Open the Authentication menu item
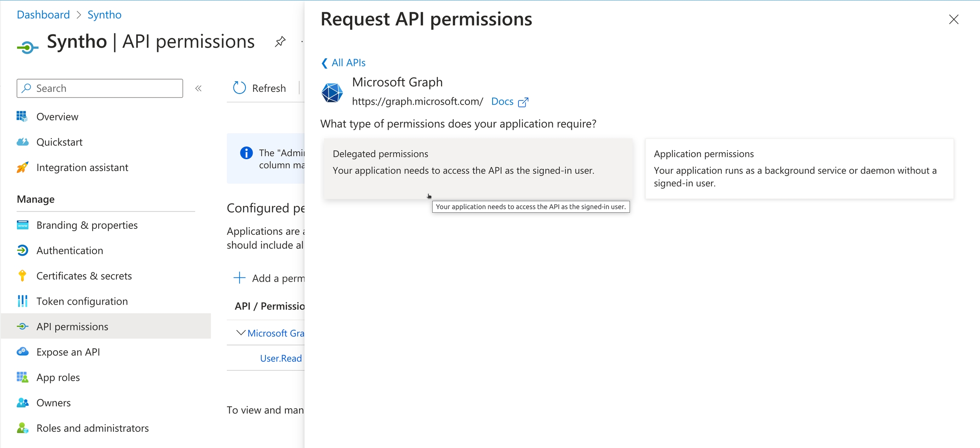980x448 pixels. [70, 251]
